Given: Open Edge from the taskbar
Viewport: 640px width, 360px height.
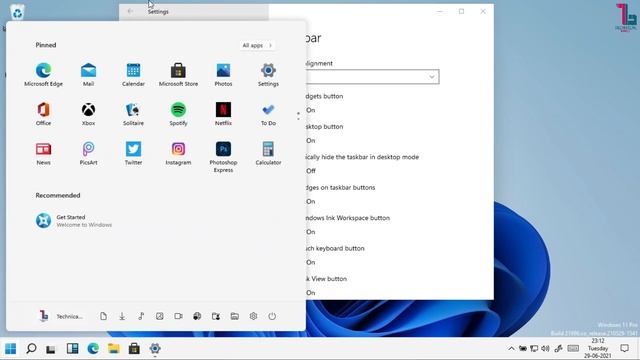Looking at the screenshot, I should [93, 349].
